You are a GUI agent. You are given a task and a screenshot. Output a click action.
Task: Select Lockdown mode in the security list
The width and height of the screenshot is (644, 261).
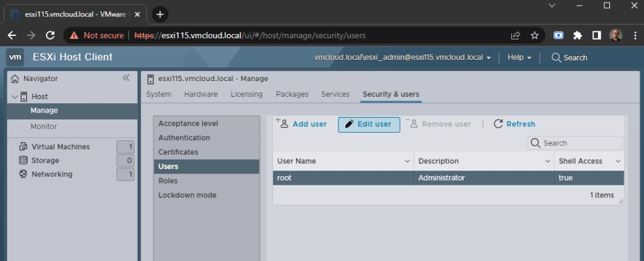[187, 195]
